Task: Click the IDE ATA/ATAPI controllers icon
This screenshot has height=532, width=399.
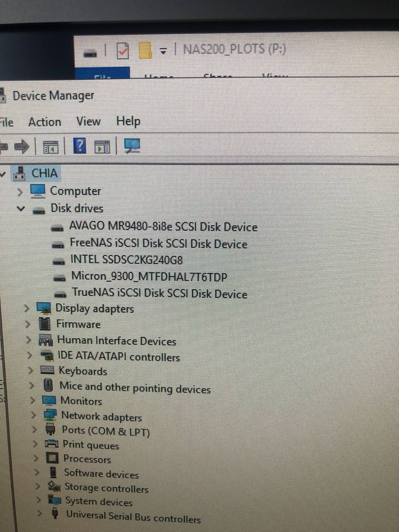Action: tap(47, 356)
